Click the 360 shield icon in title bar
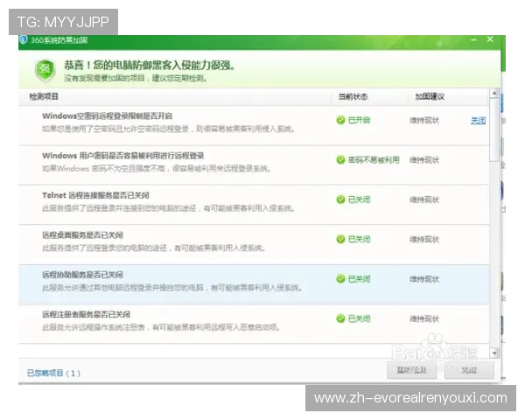 pos(23,40)
